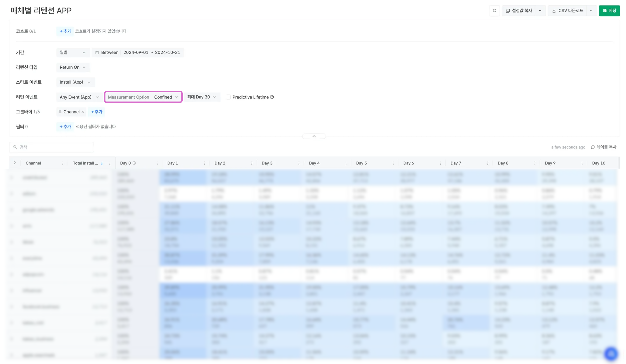Click the 검색 search field
Image resolution: width=626 pixels, height=364 pixels.
(51, 147)
